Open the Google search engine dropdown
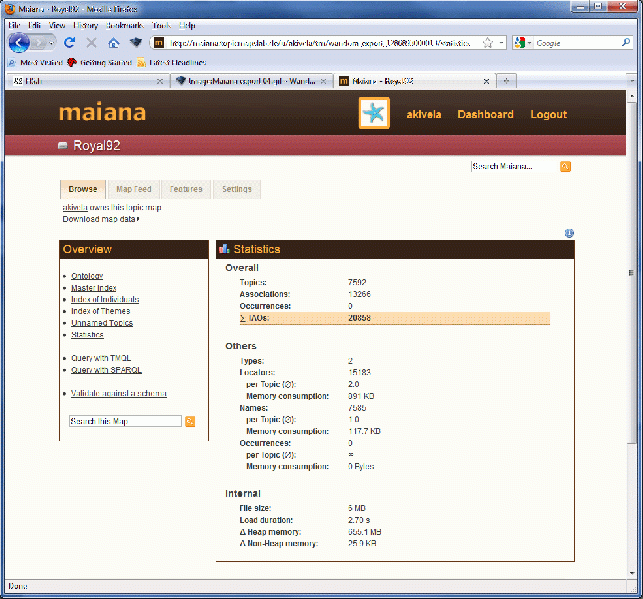Viewport: 643px width, 599px height. pyautogui.click(x=521, y=43)
